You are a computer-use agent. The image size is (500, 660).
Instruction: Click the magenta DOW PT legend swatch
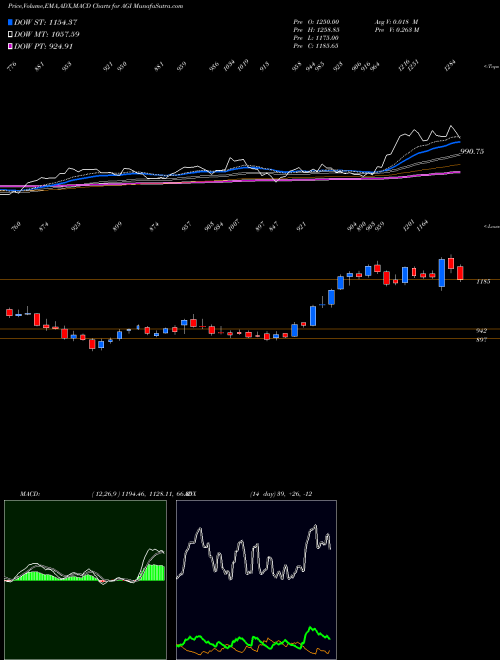[x=10, y=46]
